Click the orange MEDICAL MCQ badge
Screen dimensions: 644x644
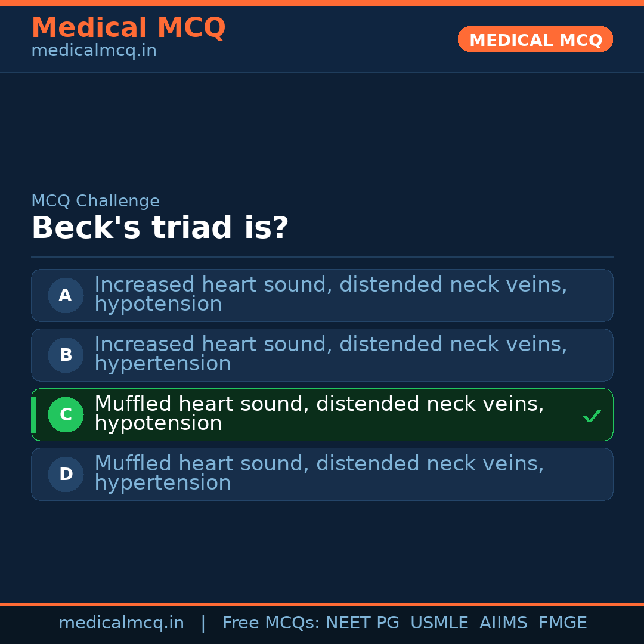point(535,39)
